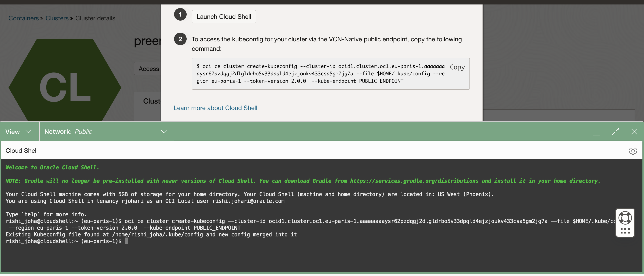Screen dimensions: 644x276
Task: Expand Cloud Shell to full screen
Action: [x=616, y=131]
